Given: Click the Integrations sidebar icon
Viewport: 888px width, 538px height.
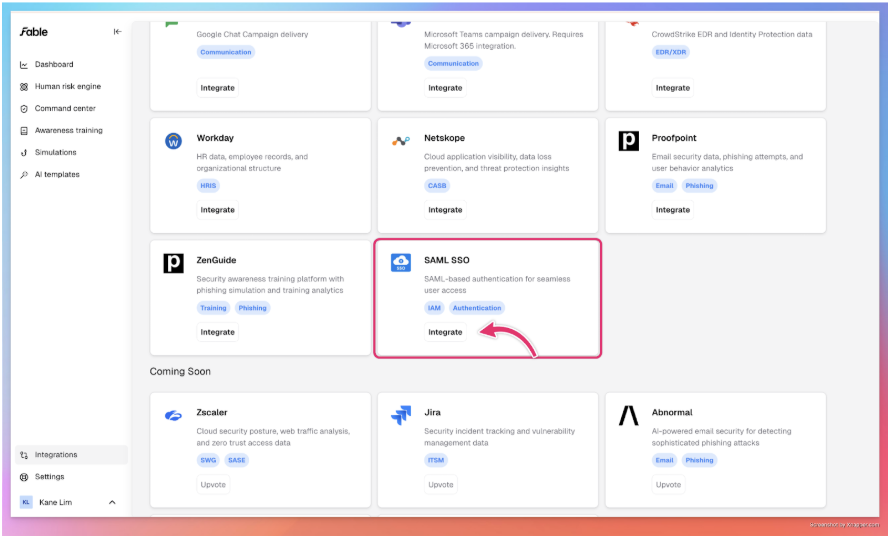Looking at the screenshot, I should click(24, 455).
